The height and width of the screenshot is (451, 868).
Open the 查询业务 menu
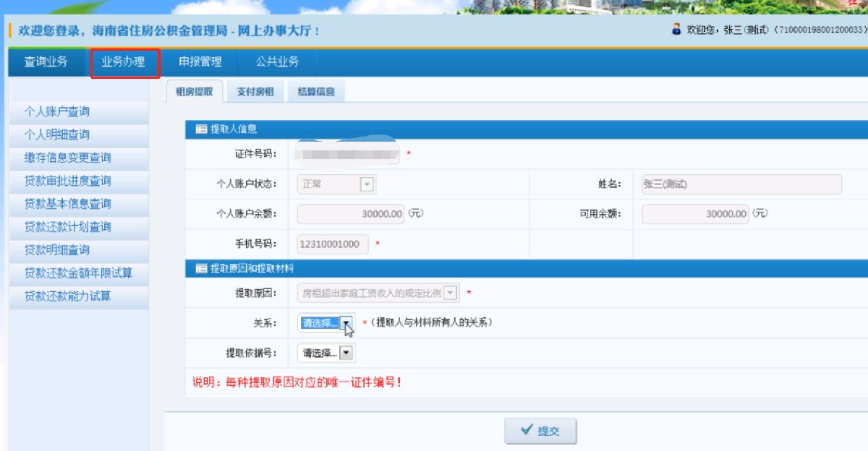point(46,62)
